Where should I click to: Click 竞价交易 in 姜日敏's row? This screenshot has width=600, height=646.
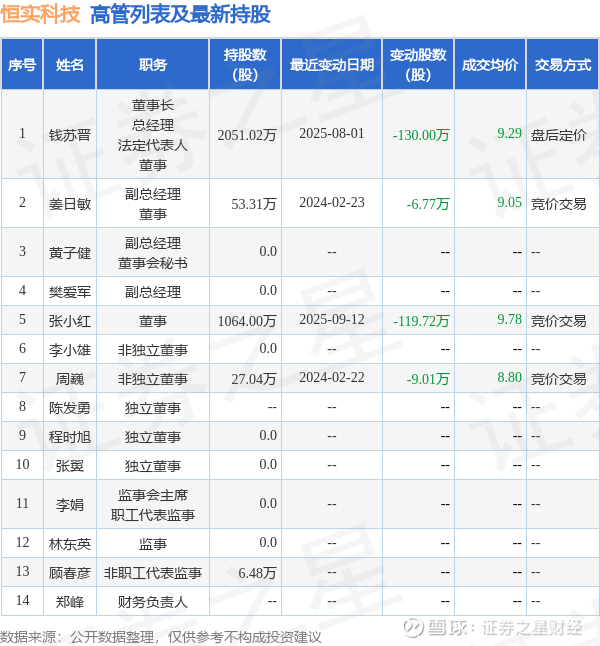point(558,204)
